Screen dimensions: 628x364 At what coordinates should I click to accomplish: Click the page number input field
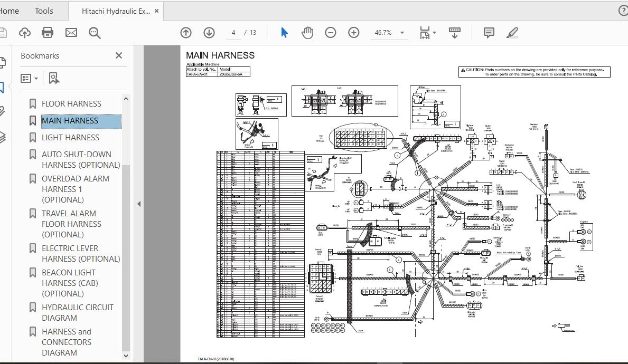pos(233,33)
